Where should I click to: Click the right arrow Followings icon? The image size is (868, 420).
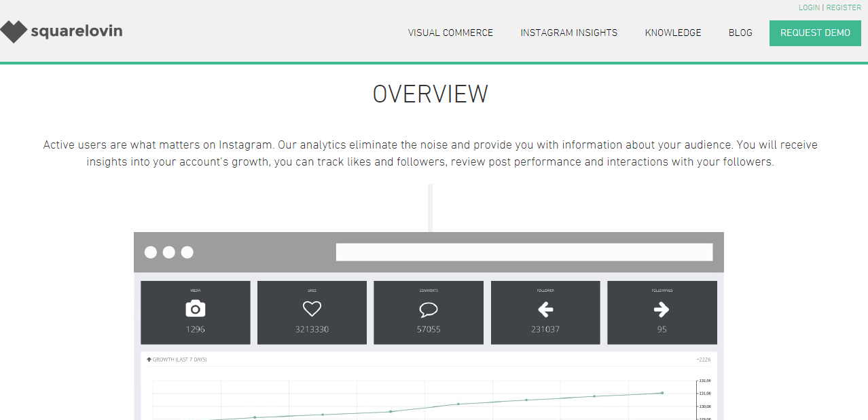coord(662,310)
